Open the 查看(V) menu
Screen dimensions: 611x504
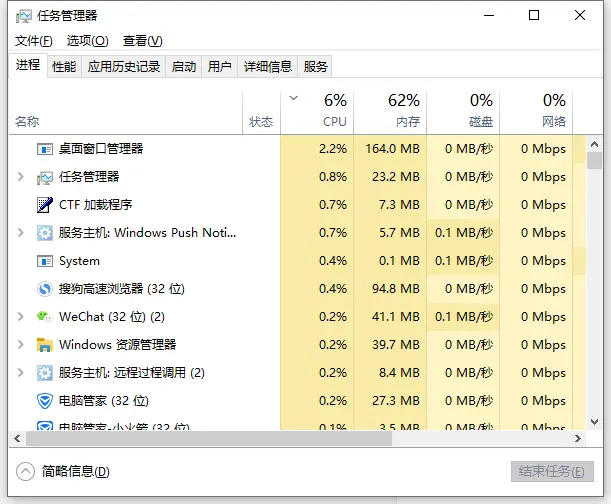click(143, 41)
